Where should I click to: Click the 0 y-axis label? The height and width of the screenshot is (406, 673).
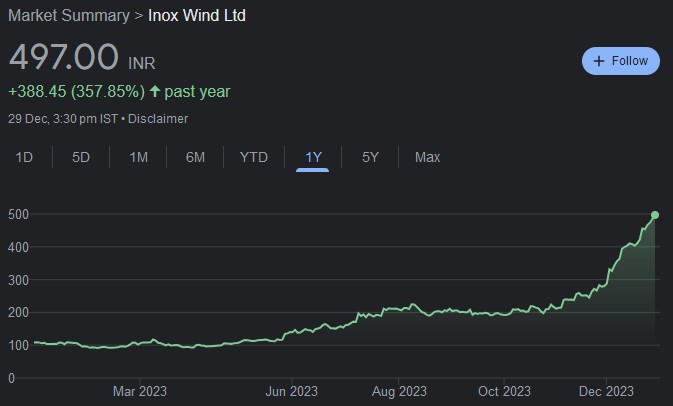[12, 378]
